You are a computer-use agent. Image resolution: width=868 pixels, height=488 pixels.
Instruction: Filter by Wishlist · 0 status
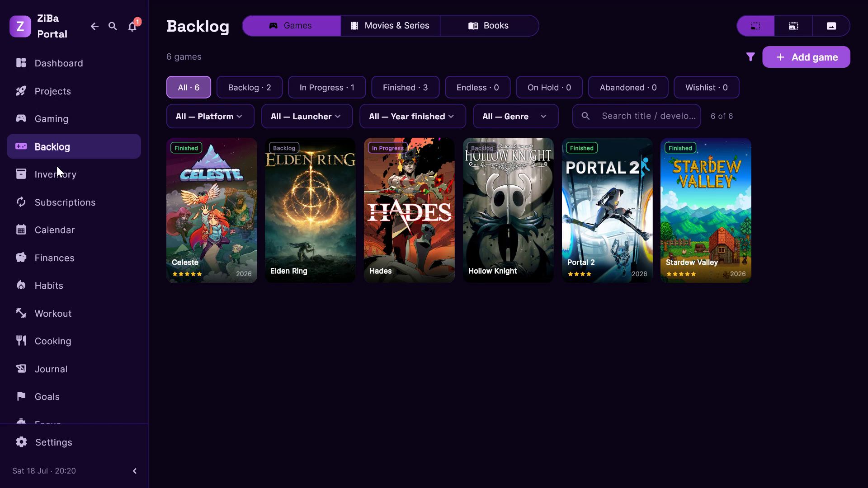point(707,87)
